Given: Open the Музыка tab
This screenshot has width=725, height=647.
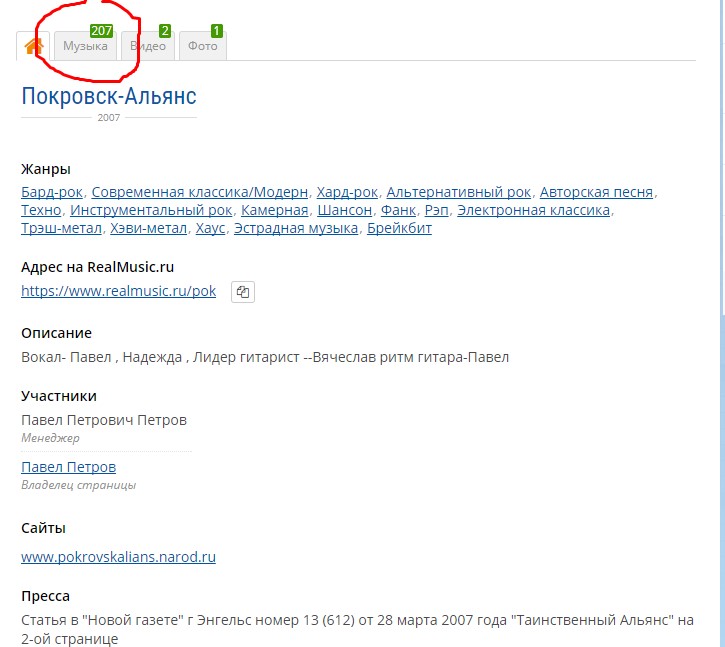Looking at the screenshot, I should 85,46.
